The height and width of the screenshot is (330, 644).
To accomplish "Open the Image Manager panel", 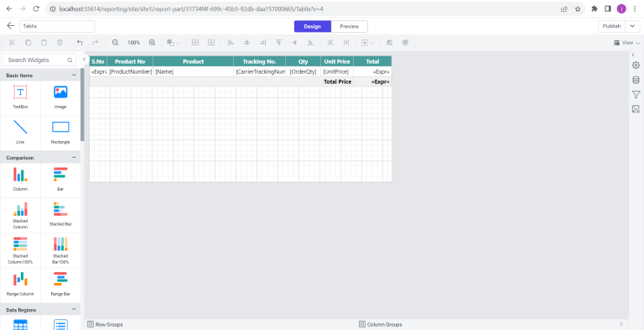I will click(x=636, y=109).
